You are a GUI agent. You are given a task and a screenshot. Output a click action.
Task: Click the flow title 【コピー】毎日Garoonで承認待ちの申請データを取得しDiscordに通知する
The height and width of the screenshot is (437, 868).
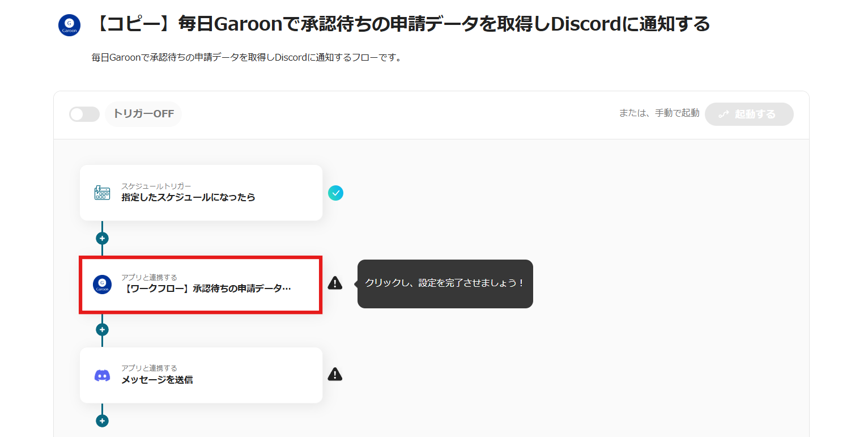pos(401,24)
